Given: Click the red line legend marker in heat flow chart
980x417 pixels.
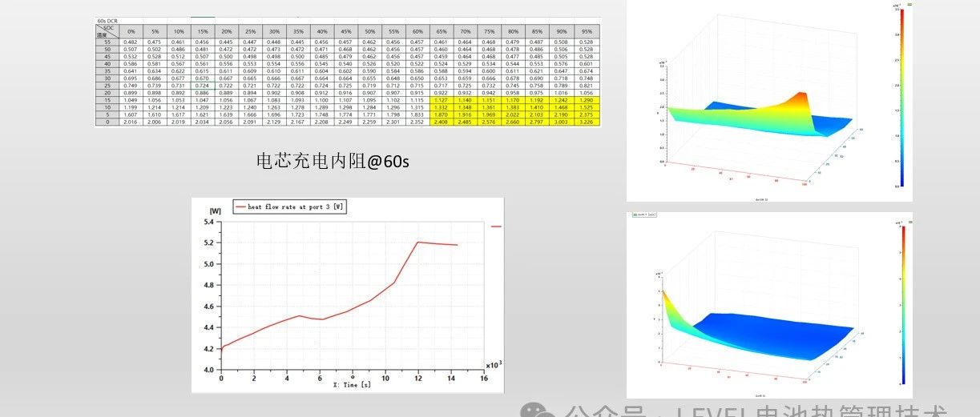Looking at the screenshot, I should coord(240,206).
